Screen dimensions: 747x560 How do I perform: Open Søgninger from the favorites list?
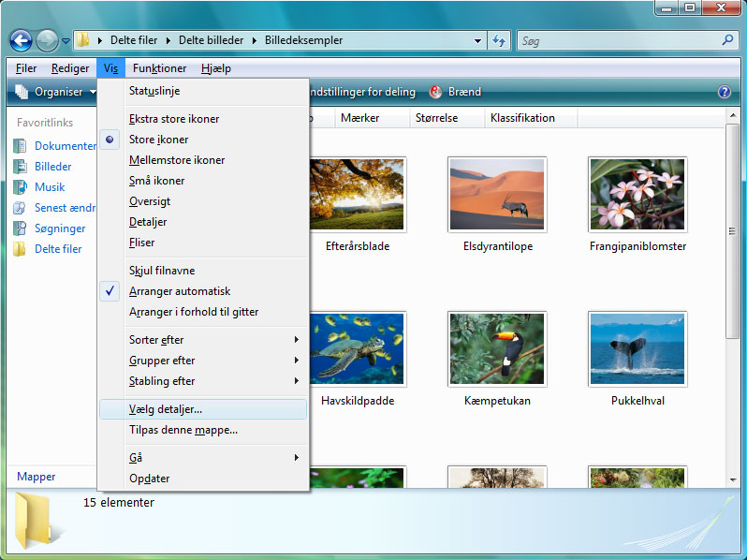[x=21, y=228]
